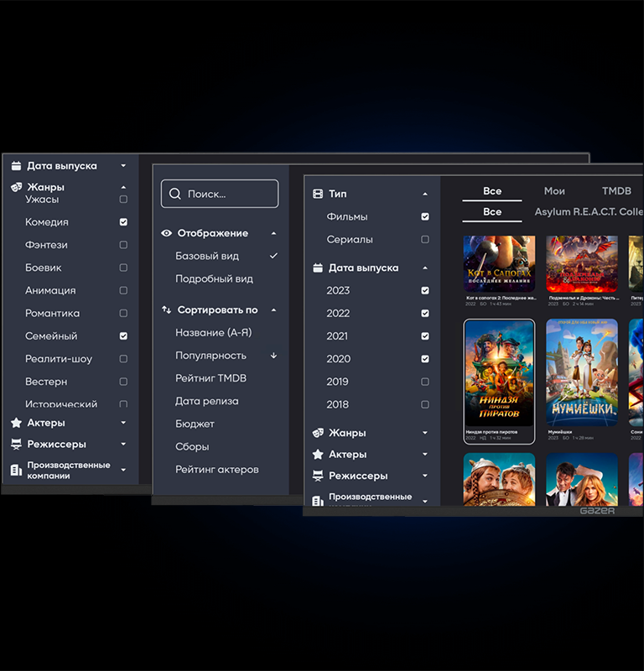Click the director chair icon in front panel
The width and height of the screenshot is (644, 671).
tap(318, 476)
